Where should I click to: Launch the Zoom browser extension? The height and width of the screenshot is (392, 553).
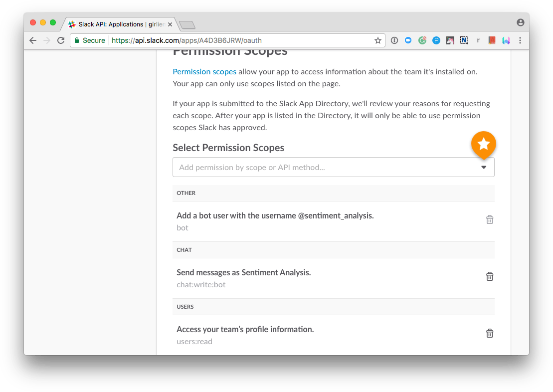click(x=408, y=40)
